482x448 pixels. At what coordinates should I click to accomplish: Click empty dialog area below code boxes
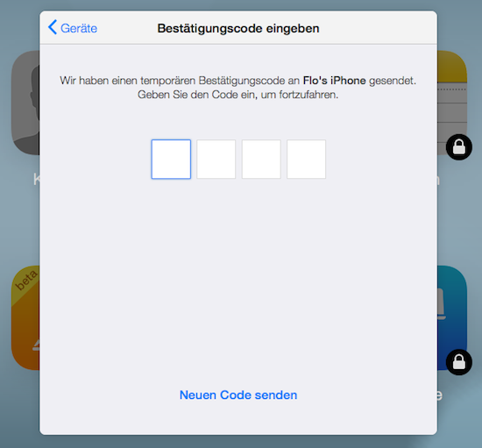click(238, 277)
